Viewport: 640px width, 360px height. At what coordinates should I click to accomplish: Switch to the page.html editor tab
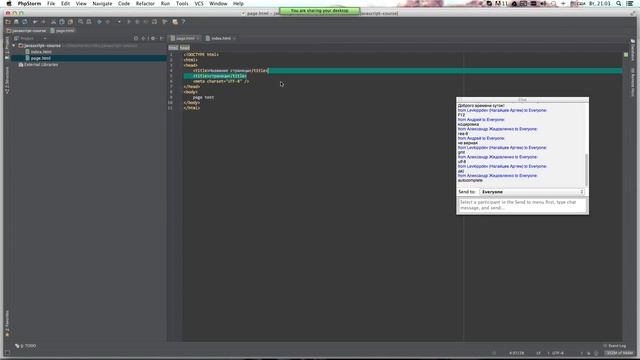(x=185, y=38)
